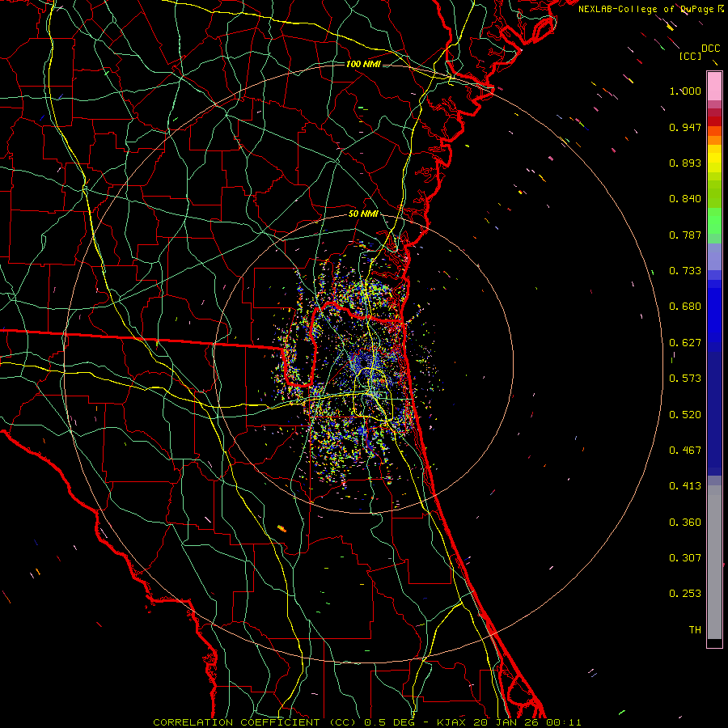The width and height of the screenshot is (728, 728).
Task: Select the bright green color bar segment
Action: [714, 221]
